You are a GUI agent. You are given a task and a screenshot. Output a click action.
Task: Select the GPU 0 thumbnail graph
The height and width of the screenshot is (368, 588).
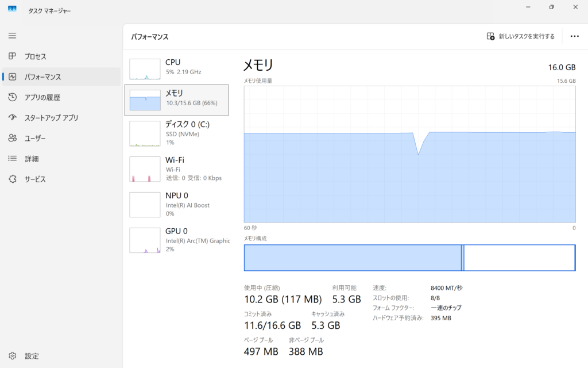[x=145, y=240]
